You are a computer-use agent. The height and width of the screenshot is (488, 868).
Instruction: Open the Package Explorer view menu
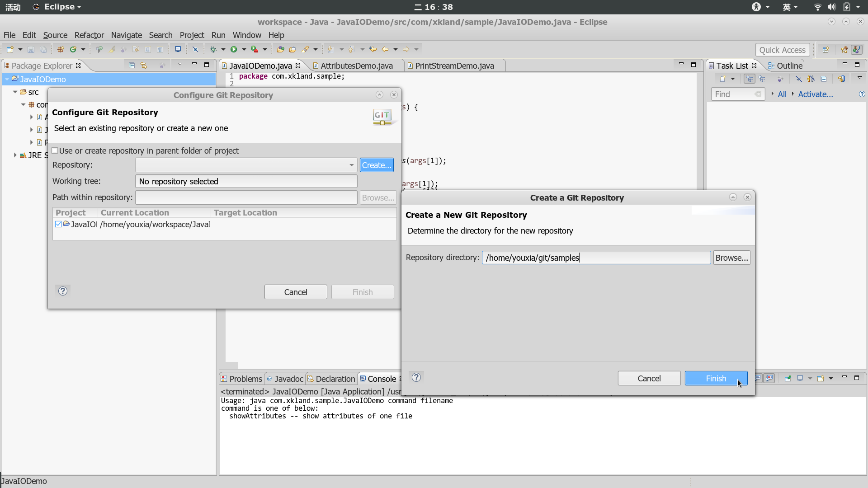[180, 64]
